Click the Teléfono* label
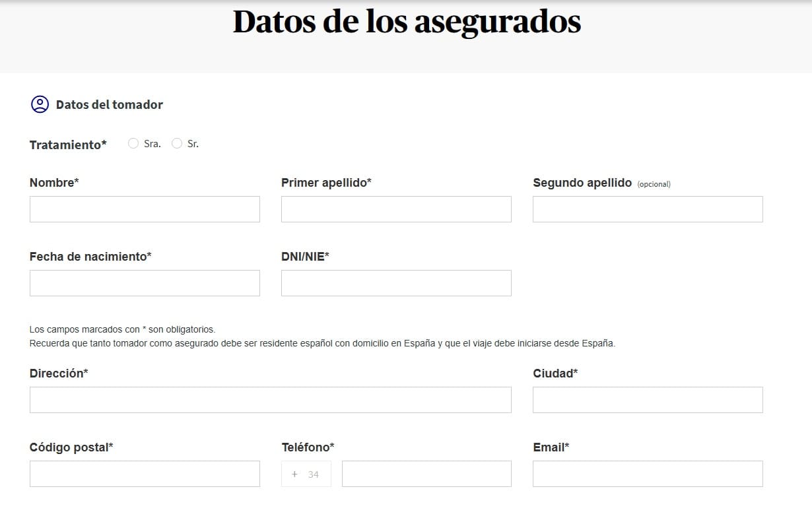Screen dimensions: 812x522 (x=308, y=447)
